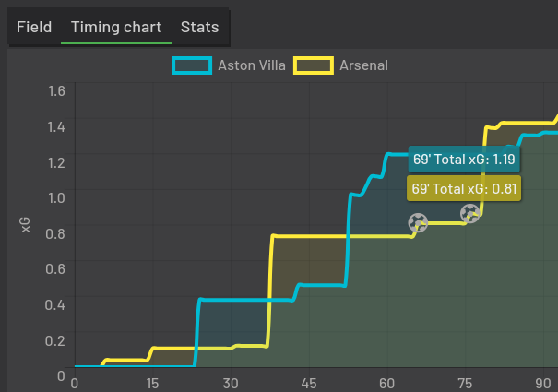Click the right soccer ball goal marker

(470, 214)
